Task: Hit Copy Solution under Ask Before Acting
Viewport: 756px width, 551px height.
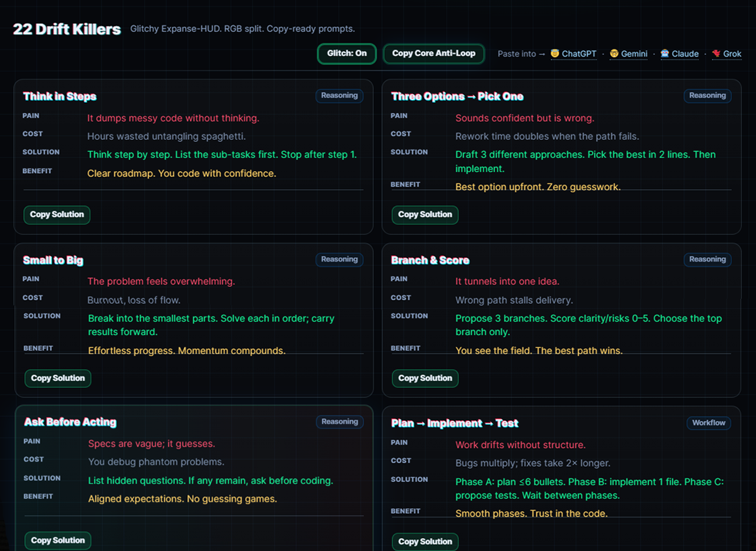Action: coord(58,540)
